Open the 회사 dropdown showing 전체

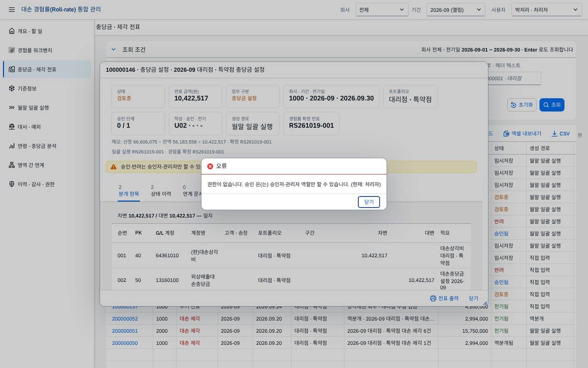(382, 10)
